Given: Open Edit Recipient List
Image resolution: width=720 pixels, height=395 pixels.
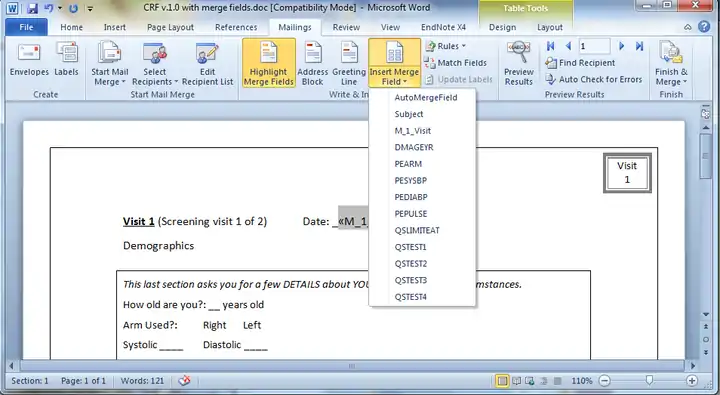Looking at the screenshot, I should click(208, 63).
